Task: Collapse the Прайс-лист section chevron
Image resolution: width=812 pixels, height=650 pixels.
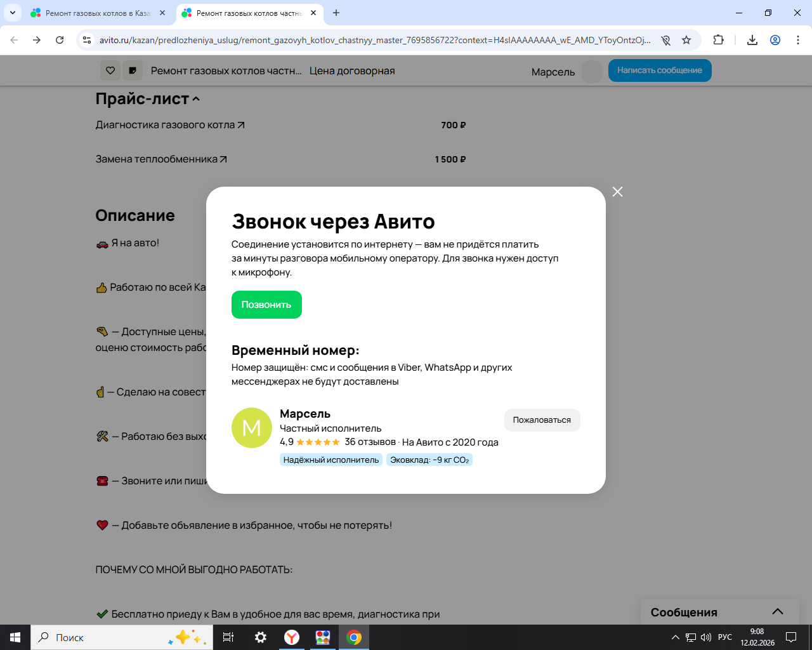Action: click(196, 99)
